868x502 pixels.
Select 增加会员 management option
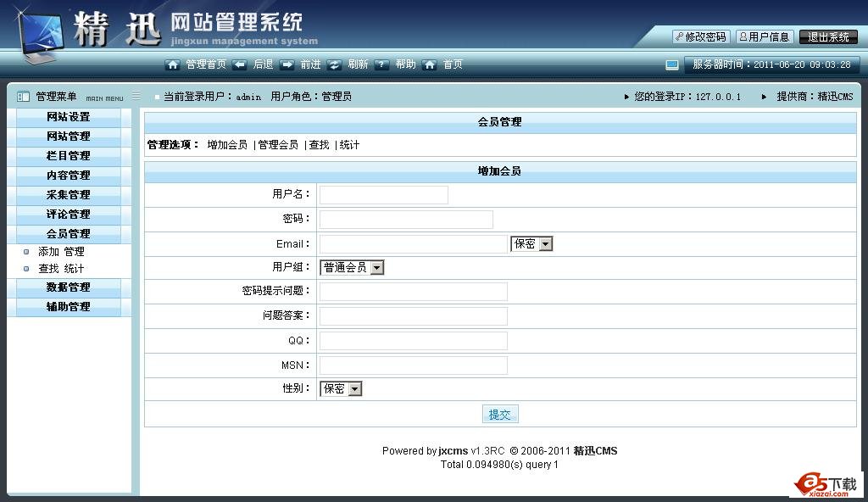pos(227,145)
